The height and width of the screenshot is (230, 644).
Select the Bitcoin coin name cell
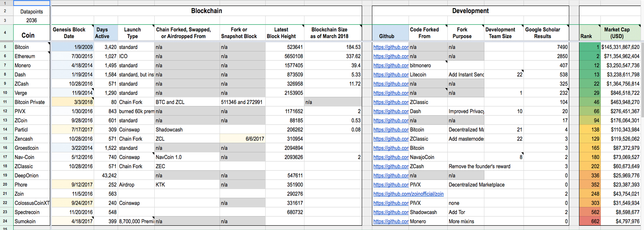[32, 47]
